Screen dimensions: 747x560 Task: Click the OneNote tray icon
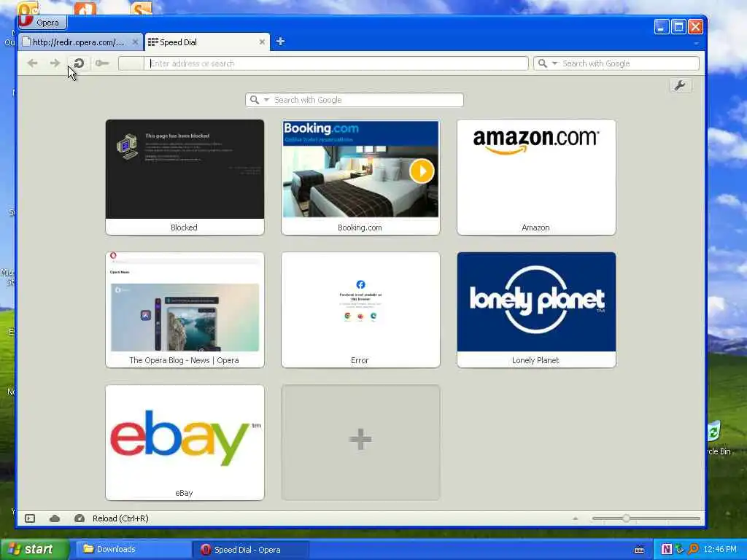coord(667,550)
